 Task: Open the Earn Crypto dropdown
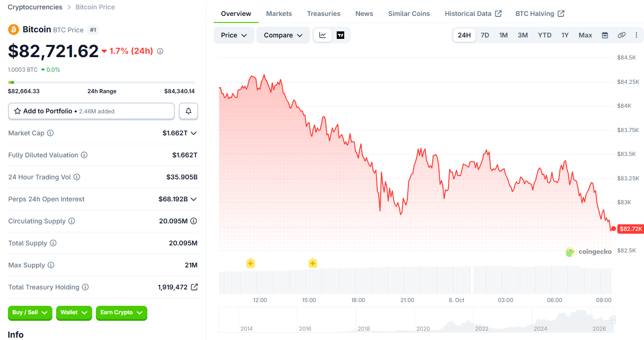[122, 312]
